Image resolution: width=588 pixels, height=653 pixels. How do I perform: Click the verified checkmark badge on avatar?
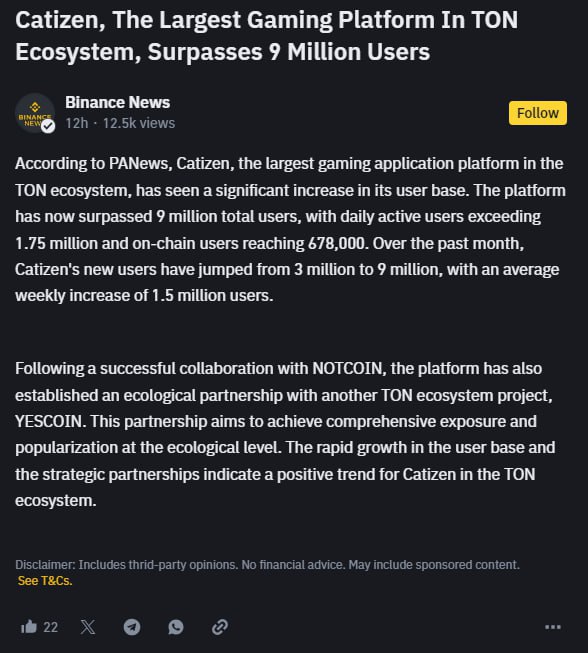[48, 126]
